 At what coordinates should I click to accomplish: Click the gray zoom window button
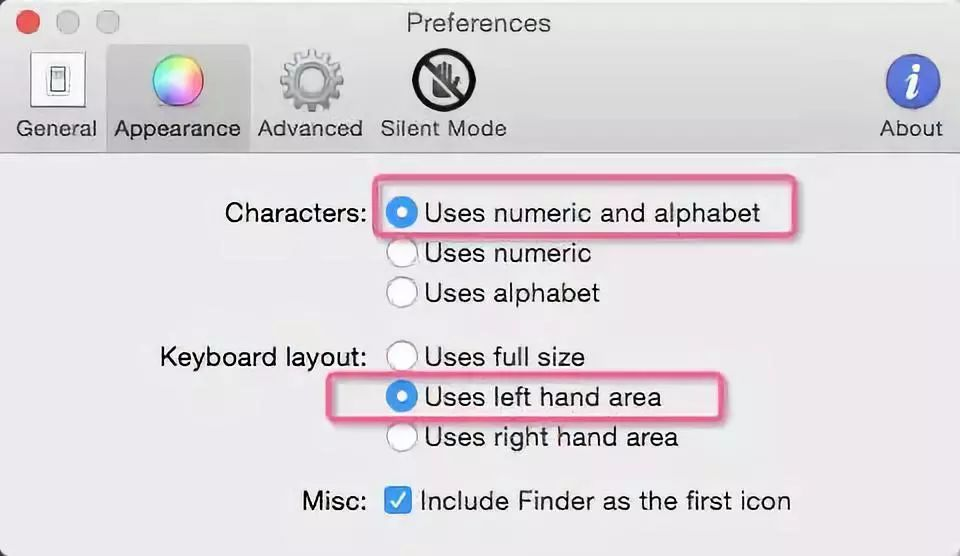(107, 22)
